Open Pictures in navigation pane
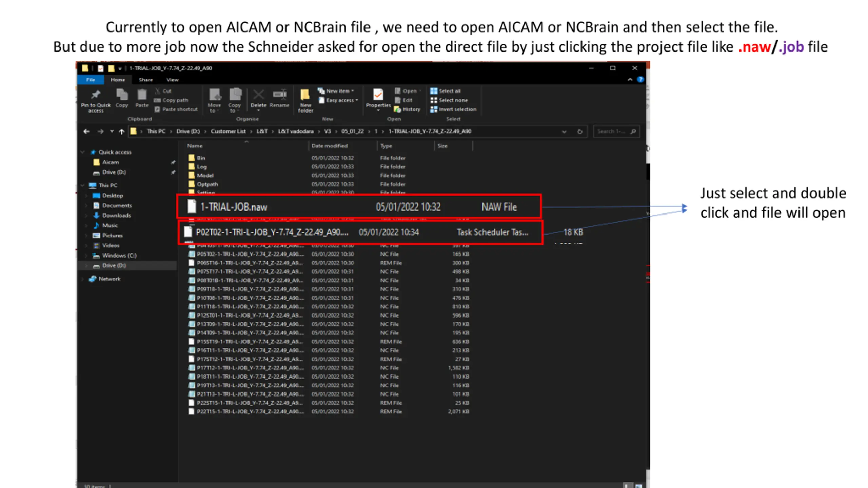 pos(112,235)
